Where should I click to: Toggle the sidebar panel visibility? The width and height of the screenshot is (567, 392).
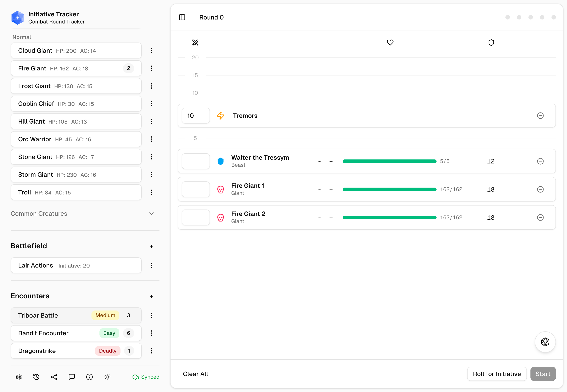point(182,17)
